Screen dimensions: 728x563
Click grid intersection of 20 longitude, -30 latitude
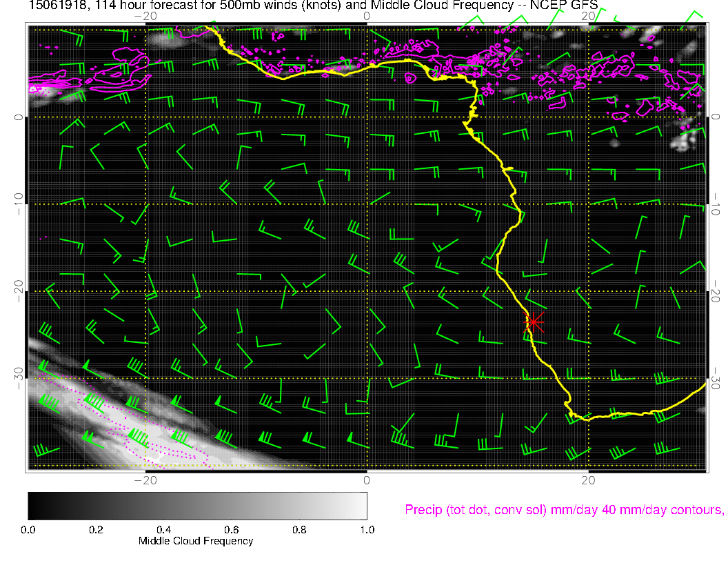coord(588,378)
